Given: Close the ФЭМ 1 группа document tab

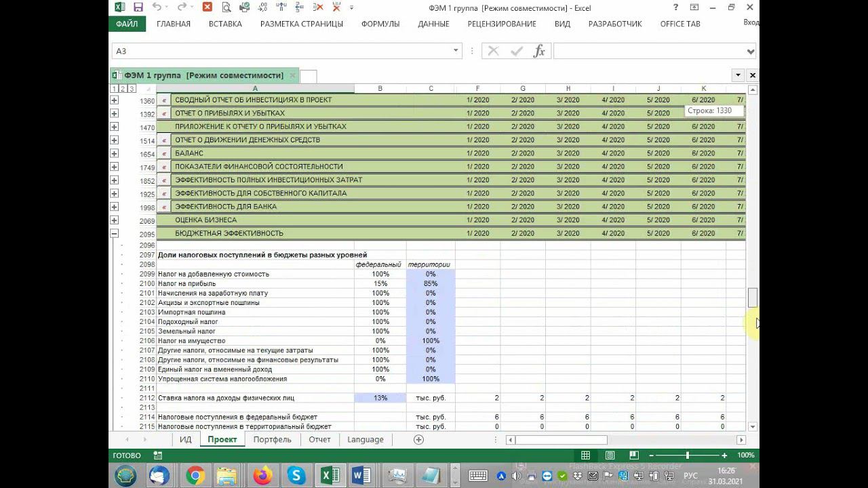Looking at the screenshot, I should tap(292, 75).
